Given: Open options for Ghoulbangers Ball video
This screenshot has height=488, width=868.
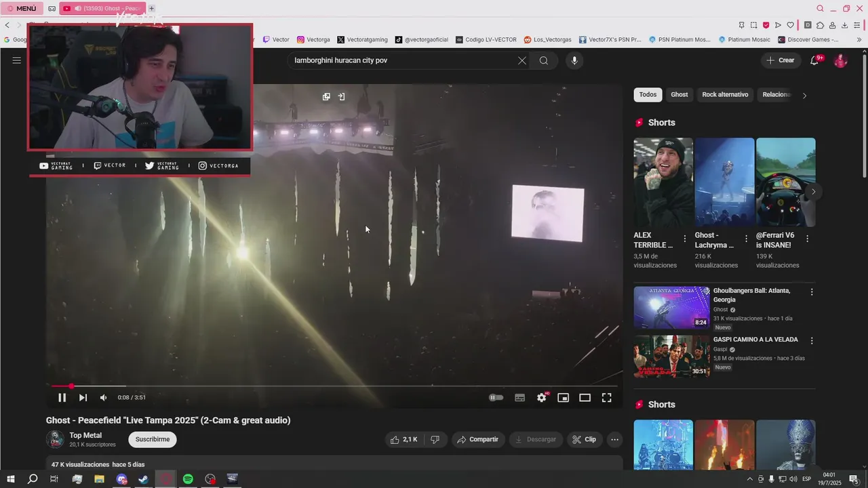Looking at the screenshot, I should pos(812,292).
